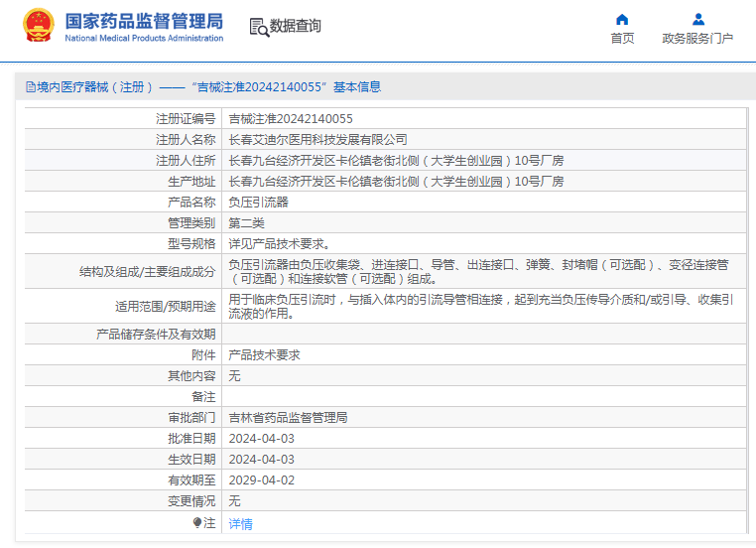Click the national emblem logo
Screen dimensions: 756x548
point(39,26)
